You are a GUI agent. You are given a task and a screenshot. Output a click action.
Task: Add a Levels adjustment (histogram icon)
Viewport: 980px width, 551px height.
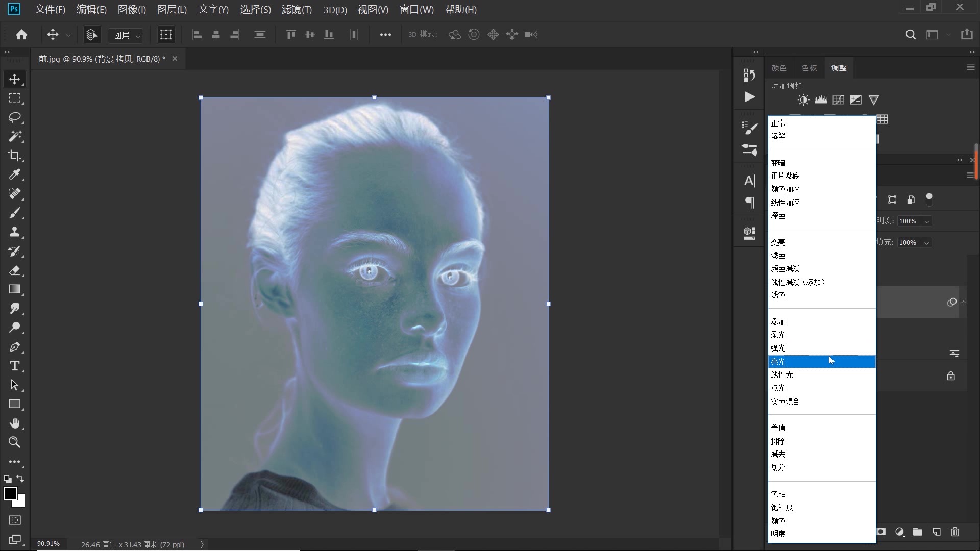click(x=821, y=100)
